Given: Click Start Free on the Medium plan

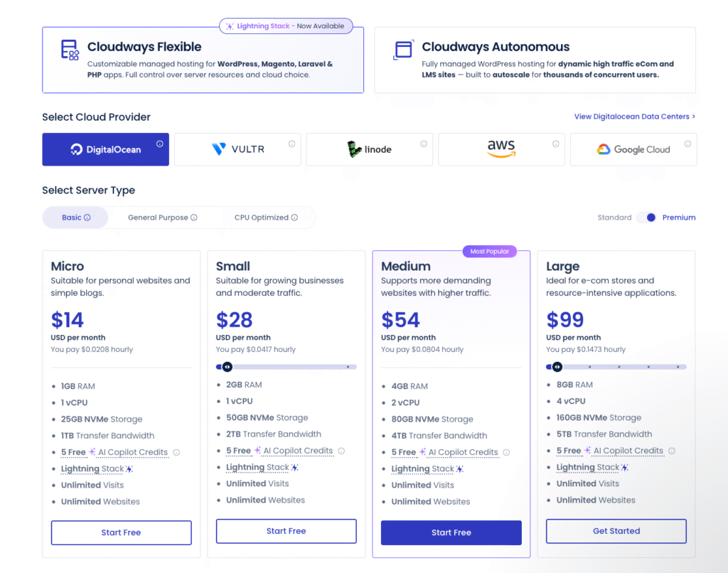Looking at the screenshot, I should click(x=451, y=532).
